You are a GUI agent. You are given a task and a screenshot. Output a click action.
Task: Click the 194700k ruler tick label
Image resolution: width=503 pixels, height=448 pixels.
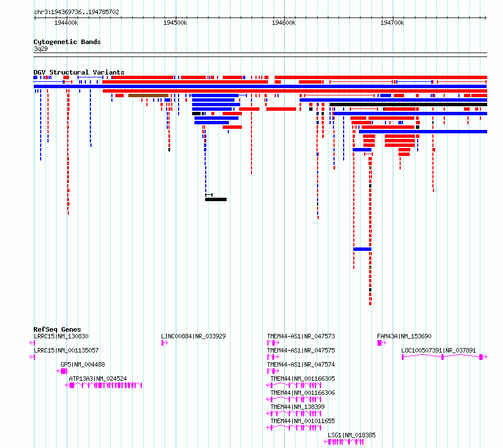[392, 23]
